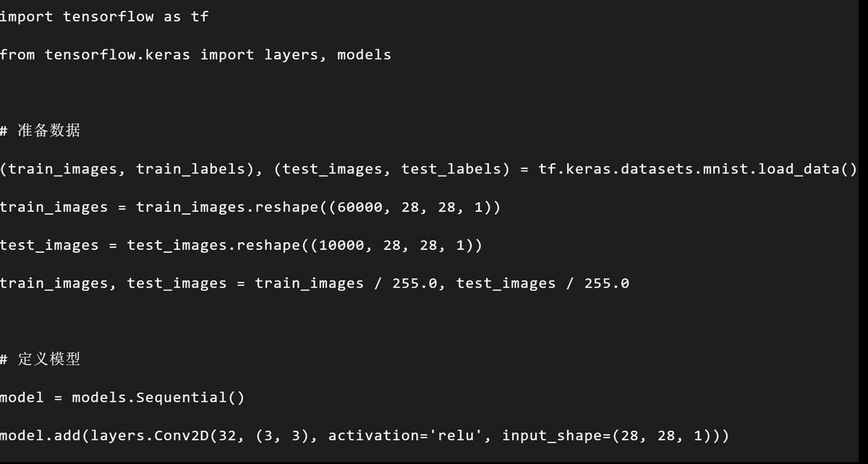The height and width of the screenshot is (464, 868).
Task: Click 'model.add' at start of last line
Action: click(41, 436)
